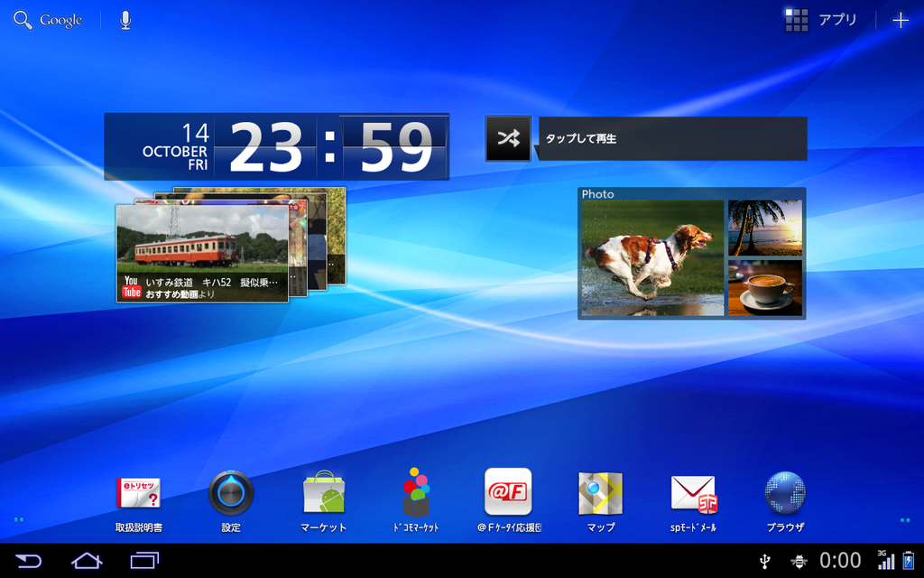Open the running dog photo
This screenshot has height=578, width=924.
tap(652, 257)
